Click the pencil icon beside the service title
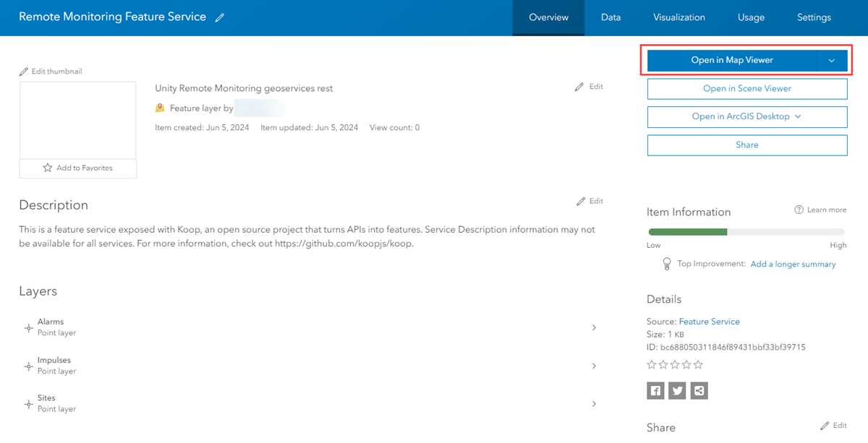This screenshot has width=868, height=443. pyautogui.click(x=220, y=18)
